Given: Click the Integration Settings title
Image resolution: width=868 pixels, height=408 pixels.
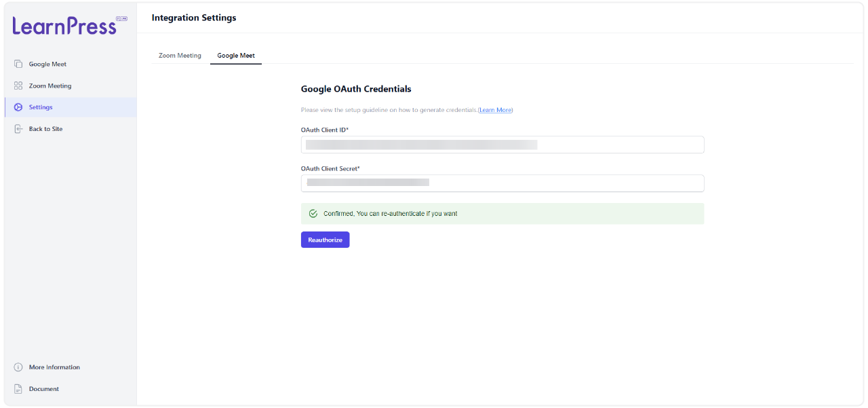Looking at the screenshot, I should [194, 18].
